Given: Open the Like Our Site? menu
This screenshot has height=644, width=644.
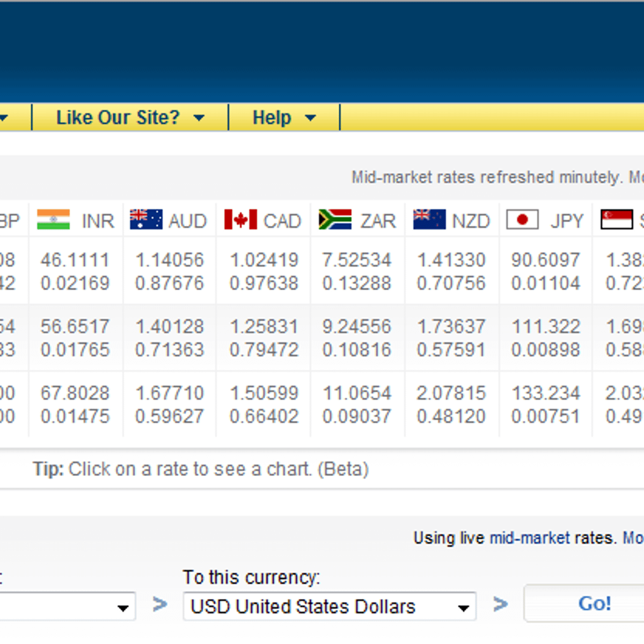Looking at the screenshot, I should click(130, 118).
